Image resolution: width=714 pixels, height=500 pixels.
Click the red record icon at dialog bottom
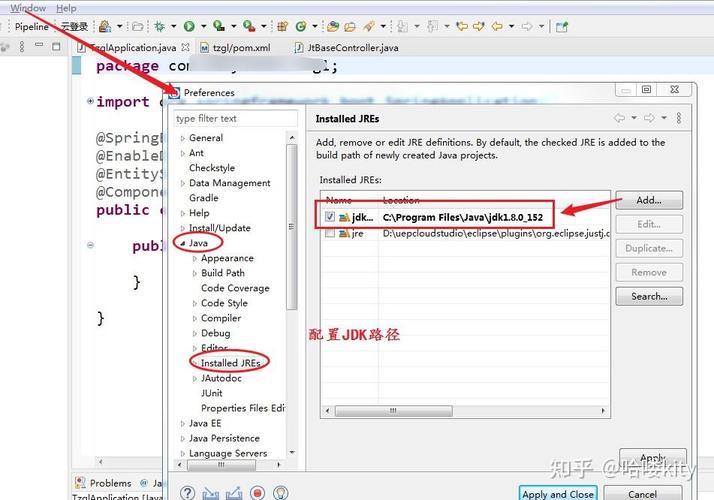tap(257, 493)
